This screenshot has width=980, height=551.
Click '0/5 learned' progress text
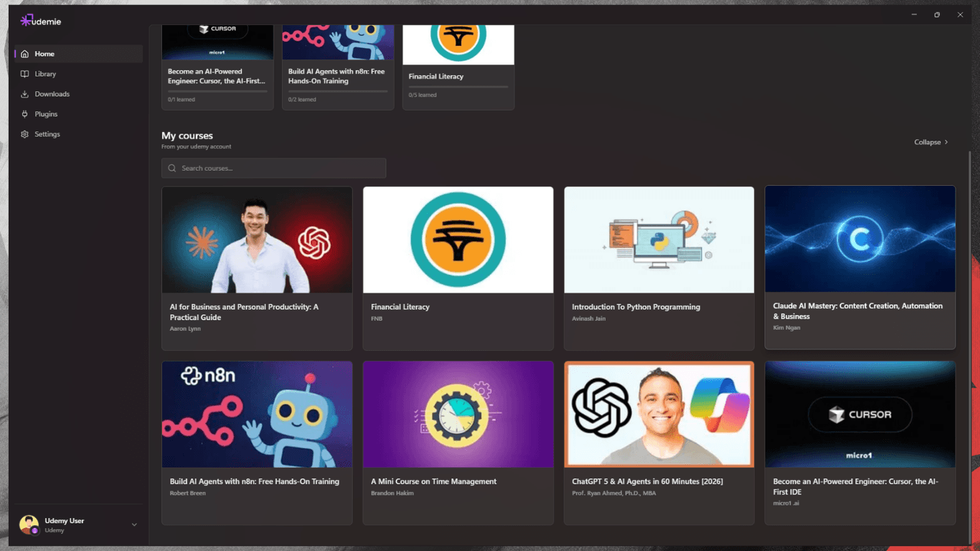(423, 95)
